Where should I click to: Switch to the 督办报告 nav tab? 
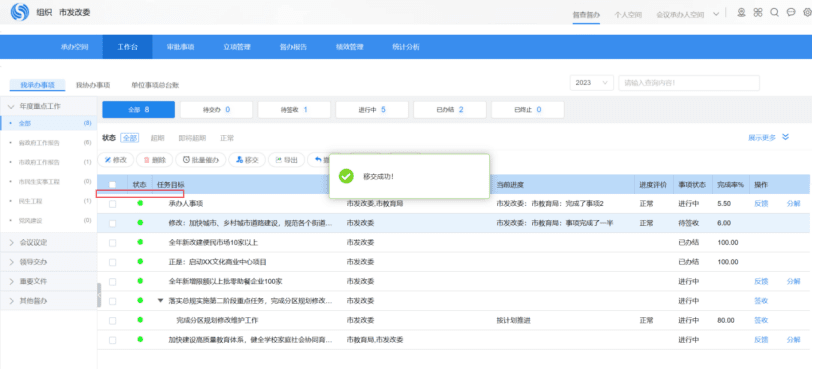293,47
